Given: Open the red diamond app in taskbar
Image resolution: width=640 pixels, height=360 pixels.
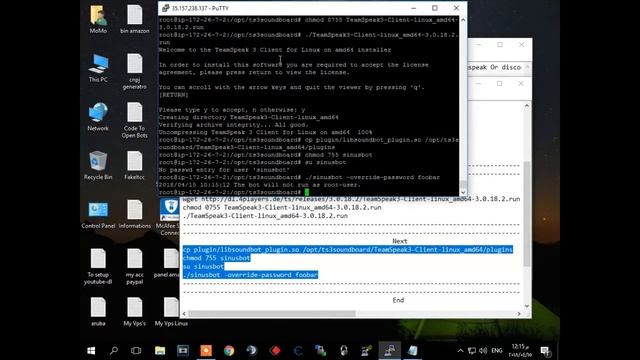Looking at the screenshot, I should (x=276, y=351).
